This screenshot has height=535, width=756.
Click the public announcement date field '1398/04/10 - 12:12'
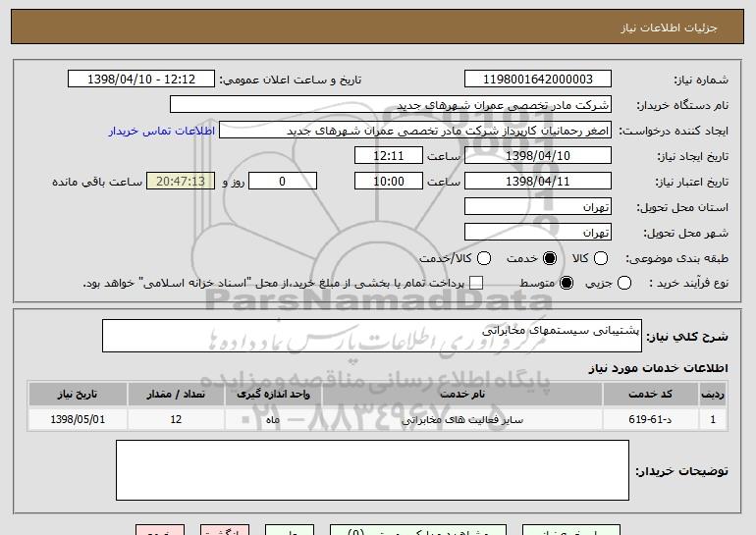point(141,80)
